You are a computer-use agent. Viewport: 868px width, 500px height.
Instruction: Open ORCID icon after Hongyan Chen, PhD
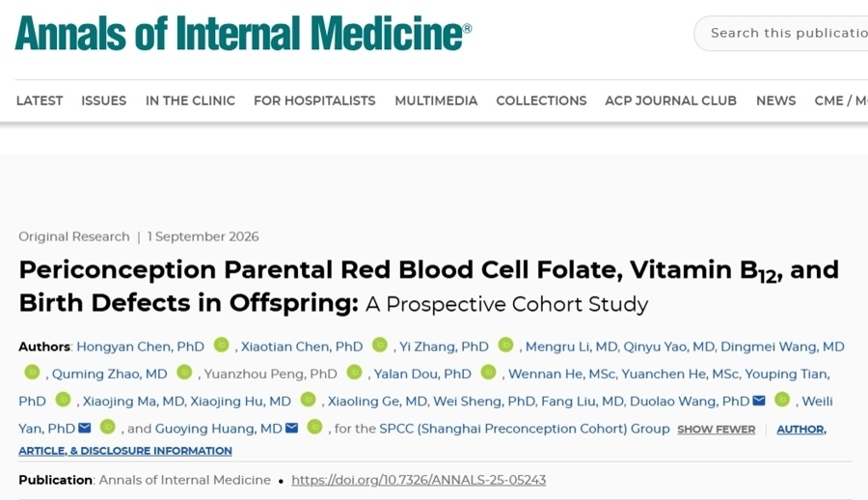point(222,345)
